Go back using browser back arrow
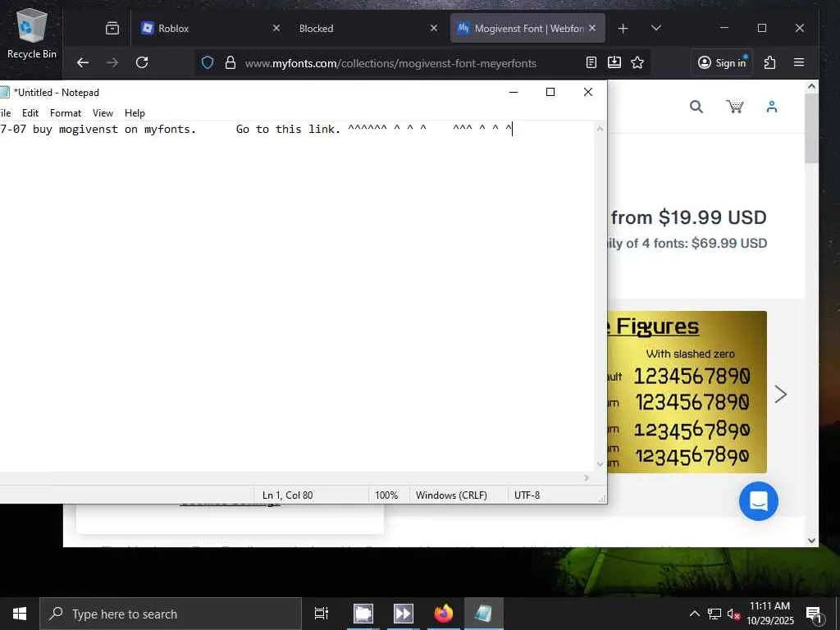Screen dimensions: 840x630 tap(83, 62)
